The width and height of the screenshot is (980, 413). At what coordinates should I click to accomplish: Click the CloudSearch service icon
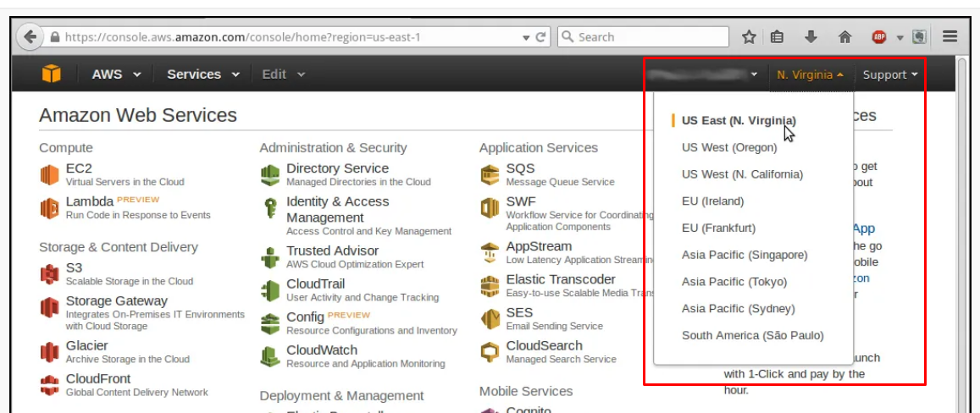(490, 352)
